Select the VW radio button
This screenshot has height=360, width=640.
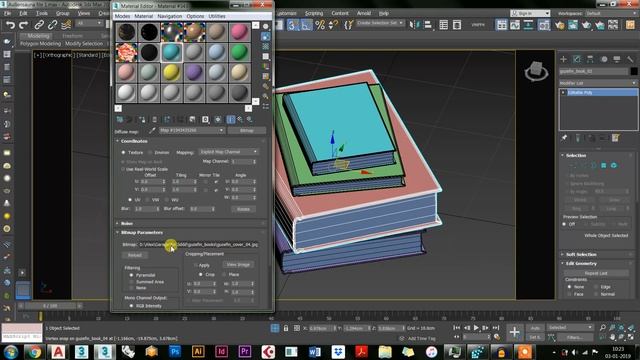[147, 200]
